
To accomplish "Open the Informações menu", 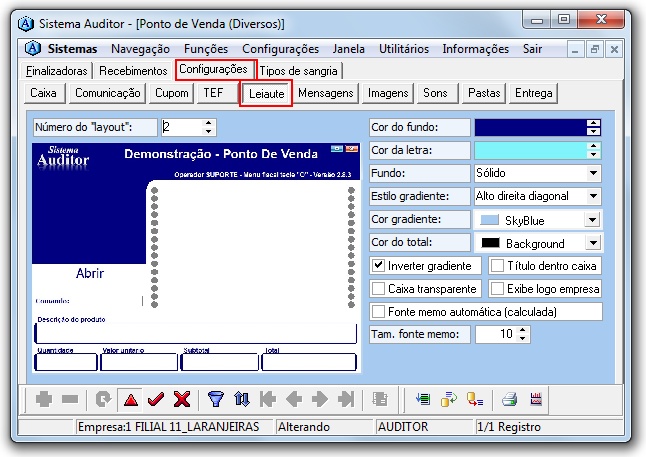I will [476, 49].
